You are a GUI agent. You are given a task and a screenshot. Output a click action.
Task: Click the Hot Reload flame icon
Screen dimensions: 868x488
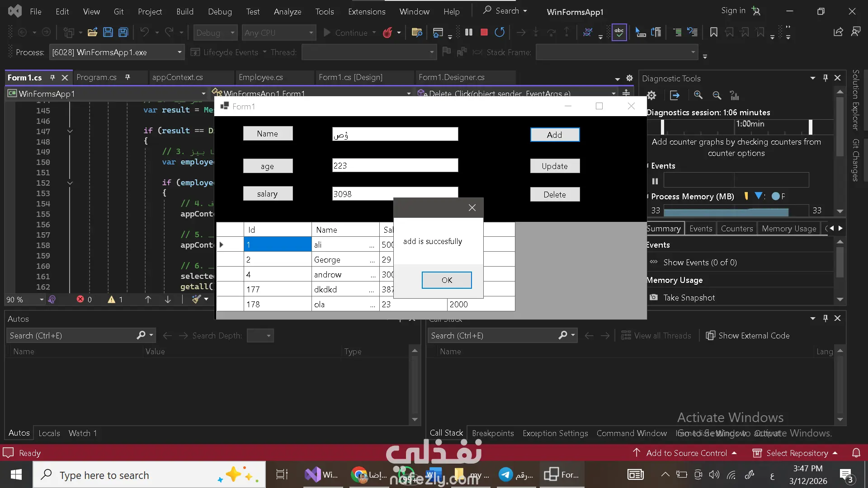pos(387,33)
